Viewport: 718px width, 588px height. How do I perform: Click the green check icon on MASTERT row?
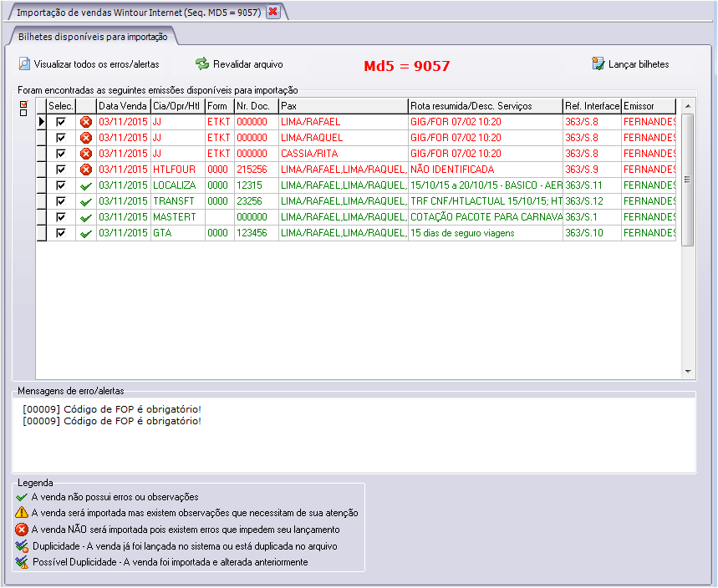pos(85,218)
